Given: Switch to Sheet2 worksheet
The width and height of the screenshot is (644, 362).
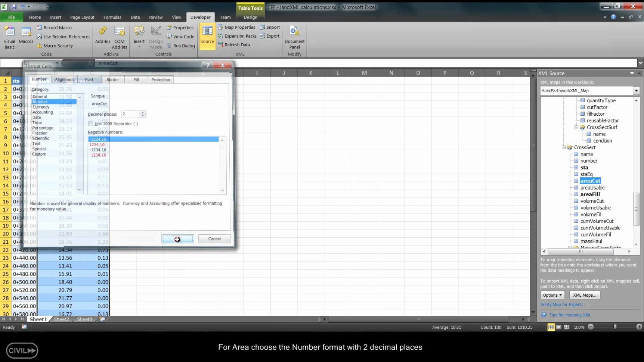Looking at the screenshot, I should click(61, 319).
